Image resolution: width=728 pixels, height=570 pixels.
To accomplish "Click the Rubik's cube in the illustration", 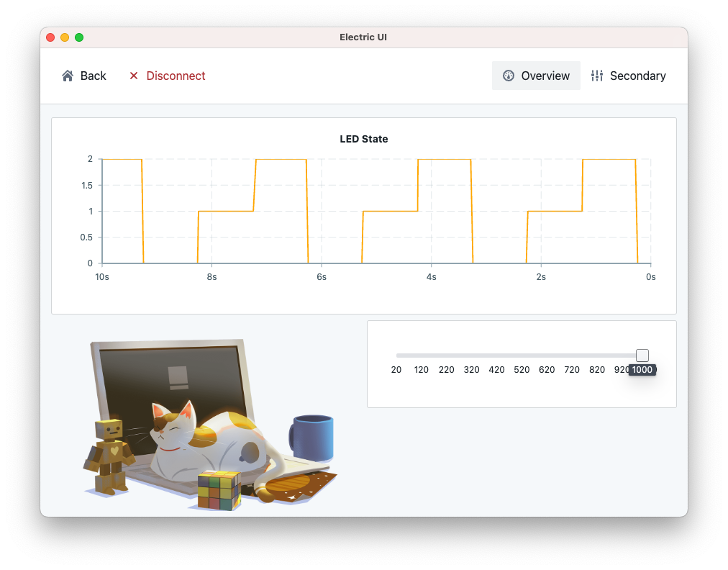I will (219, 490).
